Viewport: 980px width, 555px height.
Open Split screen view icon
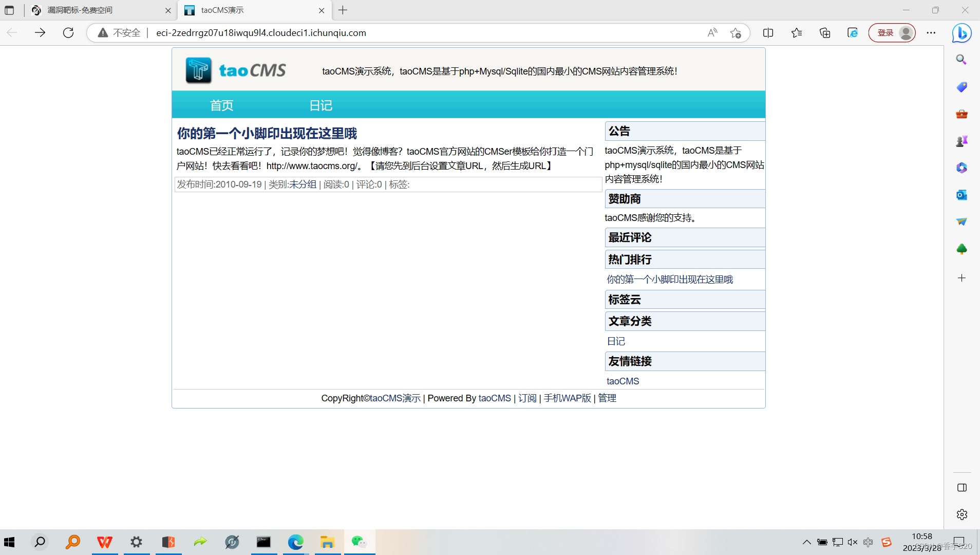[x=768, y=33]
